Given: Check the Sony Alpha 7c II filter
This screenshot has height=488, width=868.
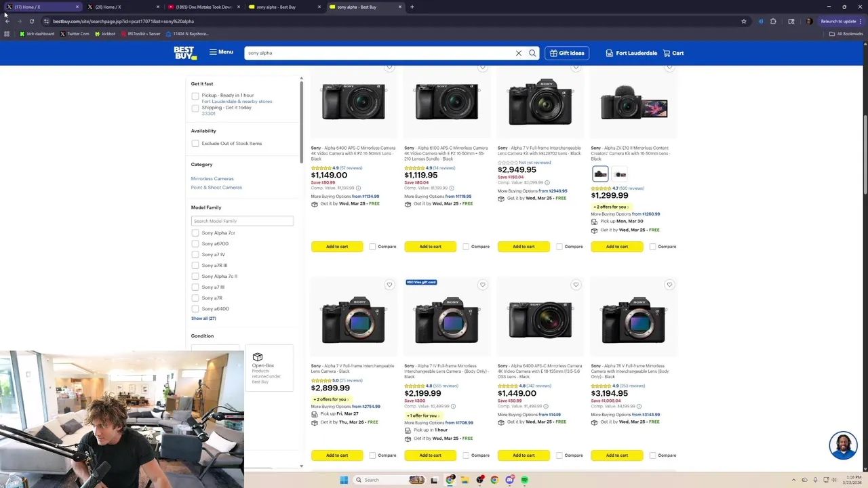Looking at the screenshot, I should pyautogui.click(x=195, y=276).
